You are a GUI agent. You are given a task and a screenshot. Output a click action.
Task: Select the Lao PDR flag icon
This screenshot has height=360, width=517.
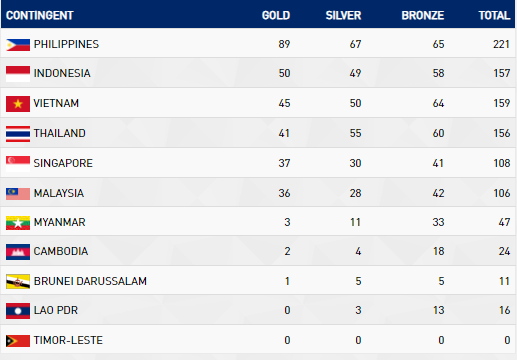pyautogui.click(x=18, y=311)
